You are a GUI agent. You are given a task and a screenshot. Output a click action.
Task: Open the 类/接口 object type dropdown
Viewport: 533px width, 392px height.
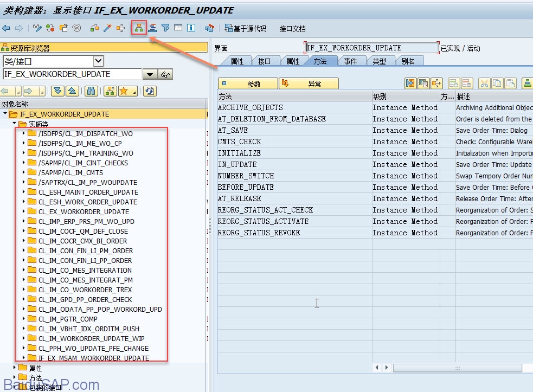pos(98,61)
